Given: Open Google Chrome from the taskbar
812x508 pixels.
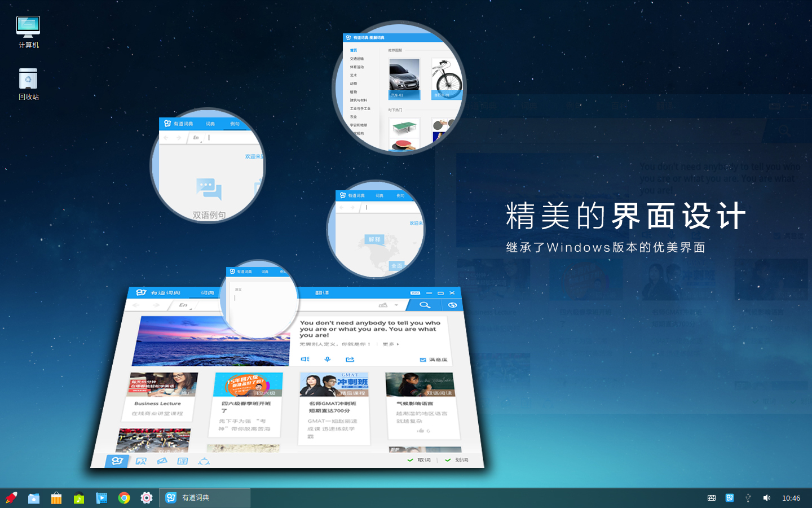Looking at the screenshot, I should pos(124,498).
